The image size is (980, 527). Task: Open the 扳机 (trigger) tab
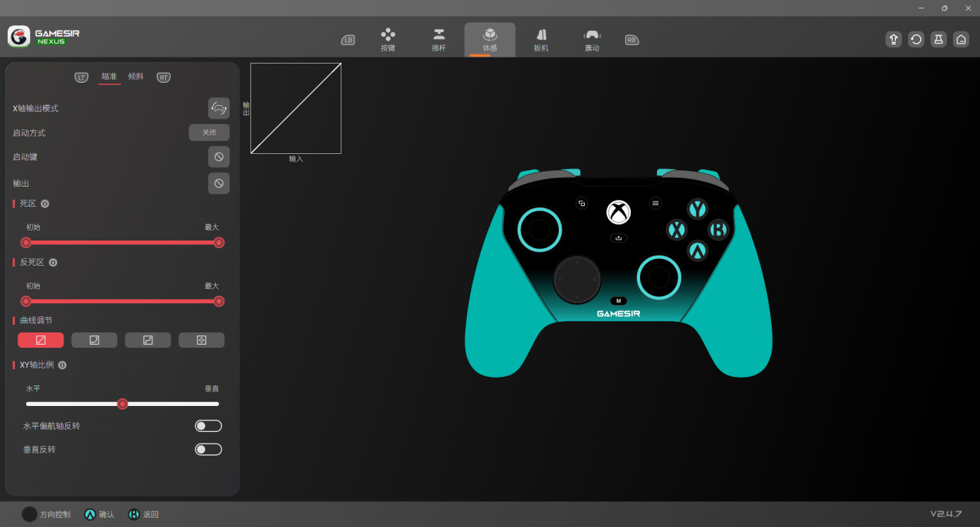pos(541,40)
